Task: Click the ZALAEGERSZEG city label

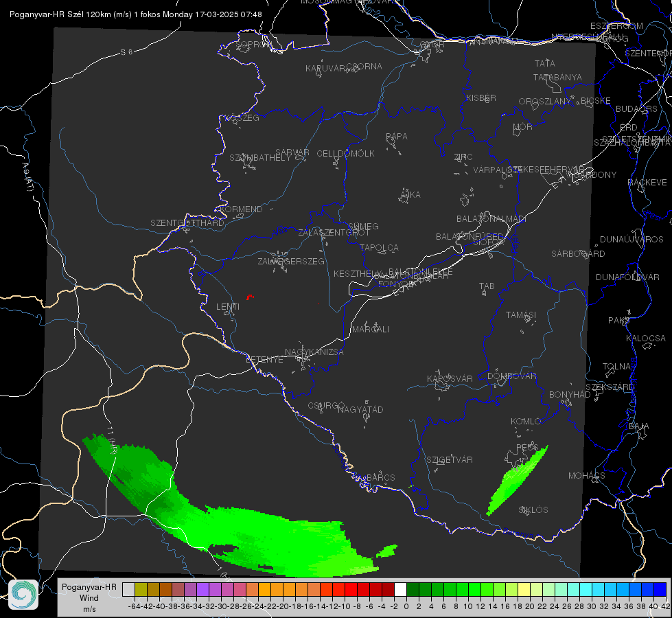Action: (291, 261)
